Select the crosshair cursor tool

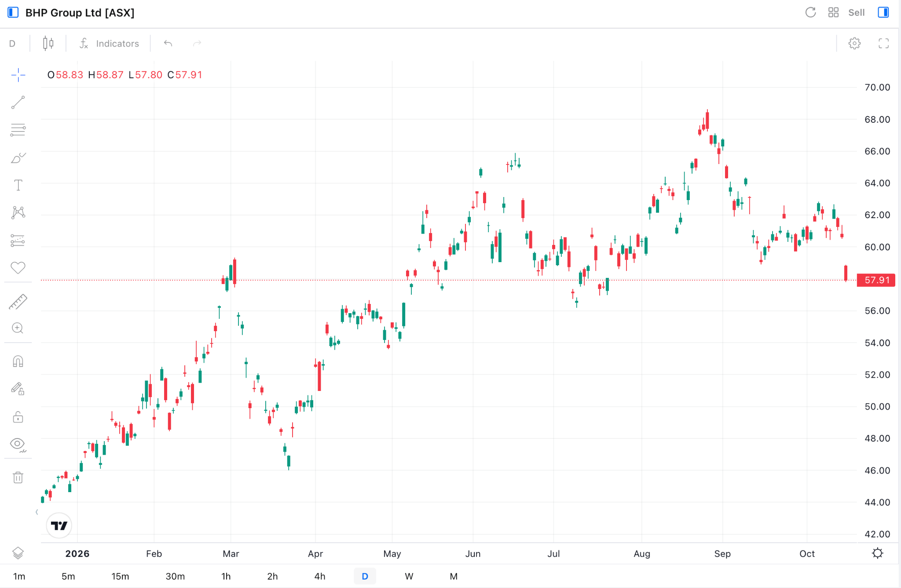[x=18, y=75]
